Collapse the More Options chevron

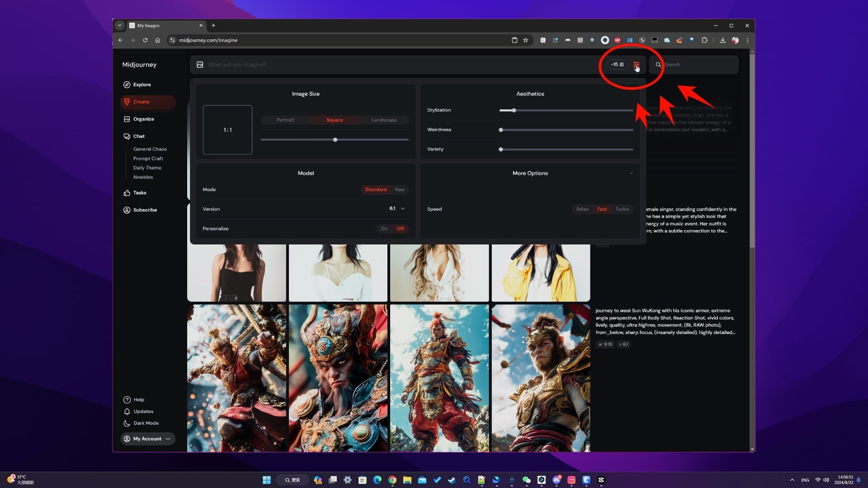[631, 174]
